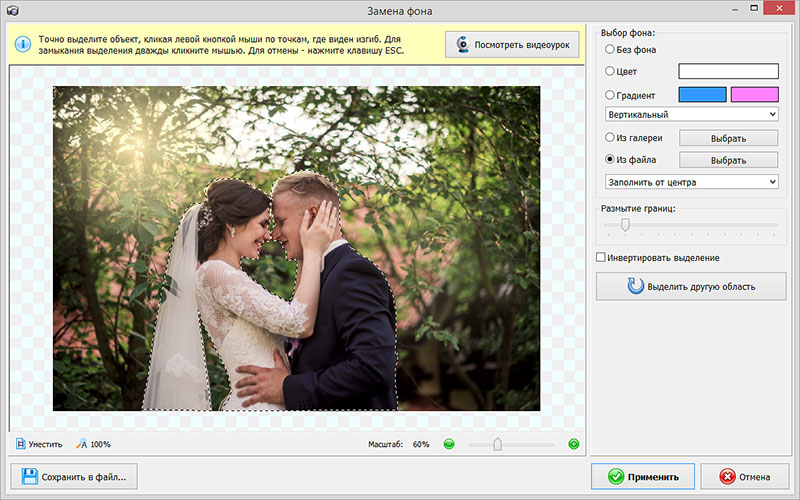Viewport: 800px width, 500px height.
Task: Click the blue info icon in the hint bar
Action: tap(22, 44)
